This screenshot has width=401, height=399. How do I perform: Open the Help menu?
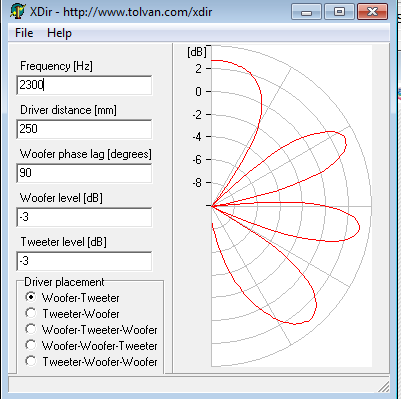point(59,33)
